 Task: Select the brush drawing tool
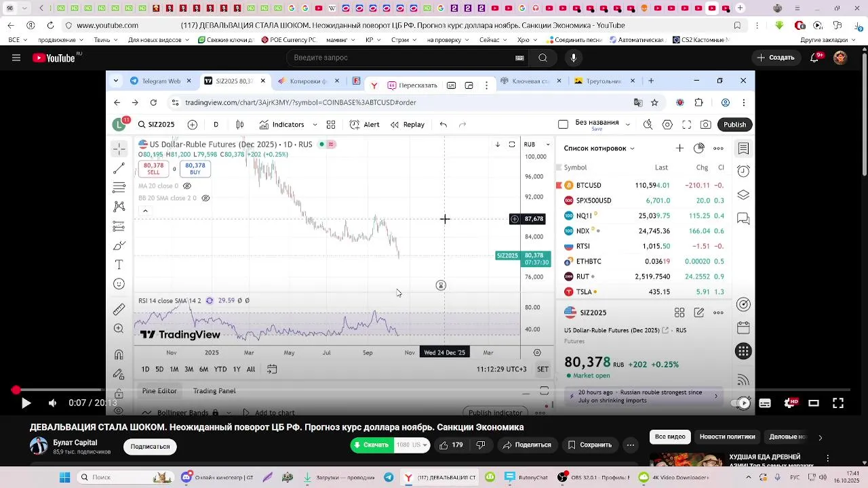(x=119, y=245)
